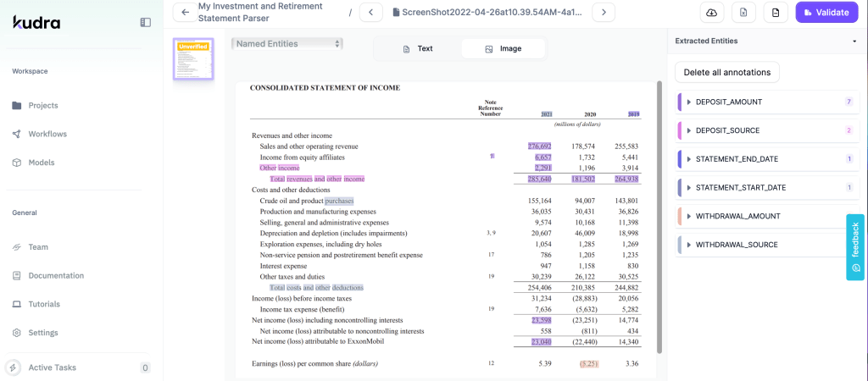Open Workflows in the sidebar

[47, 134]
